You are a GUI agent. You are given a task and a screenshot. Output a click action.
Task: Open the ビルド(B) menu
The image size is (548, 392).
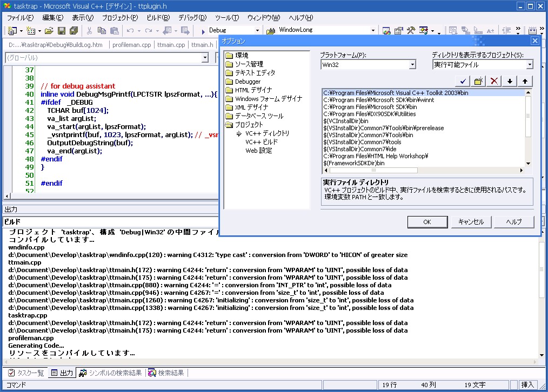pyautogui.click(x=157, y=18)
